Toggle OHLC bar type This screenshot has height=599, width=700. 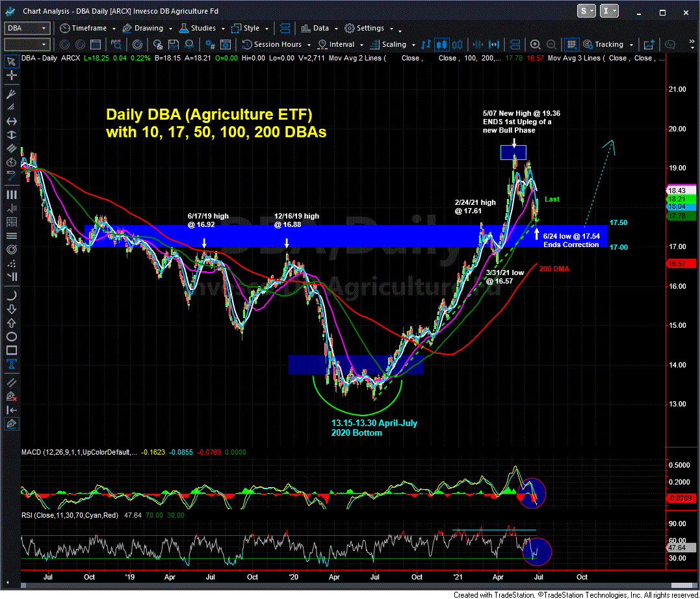427,44
